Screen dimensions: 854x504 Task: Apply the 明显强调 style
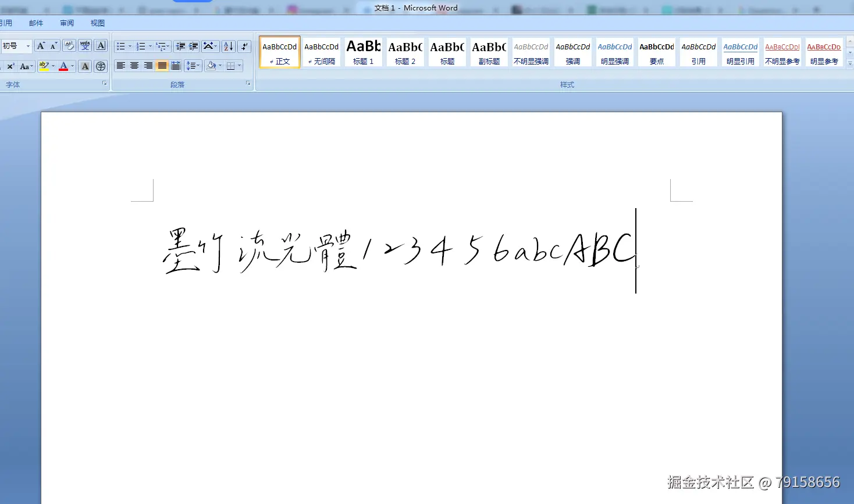pyautogui.click(x=615, y=52)
